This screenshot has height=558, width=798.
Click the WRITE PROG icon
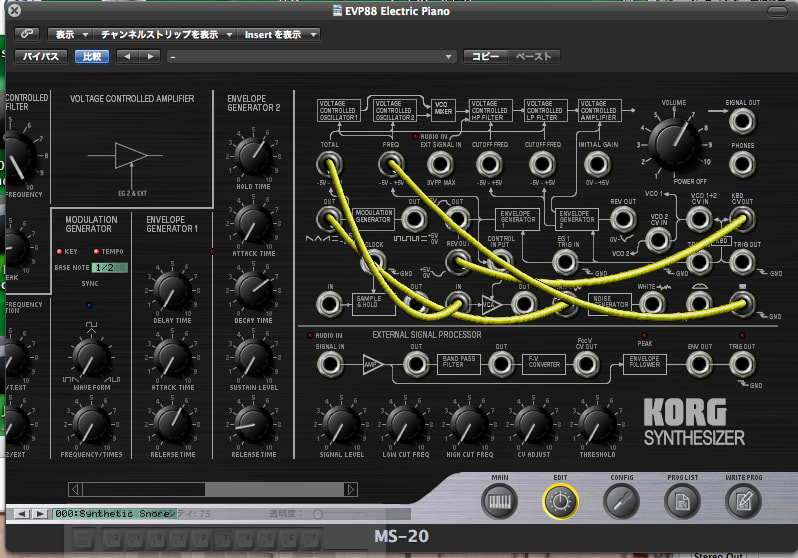[743, 501]
